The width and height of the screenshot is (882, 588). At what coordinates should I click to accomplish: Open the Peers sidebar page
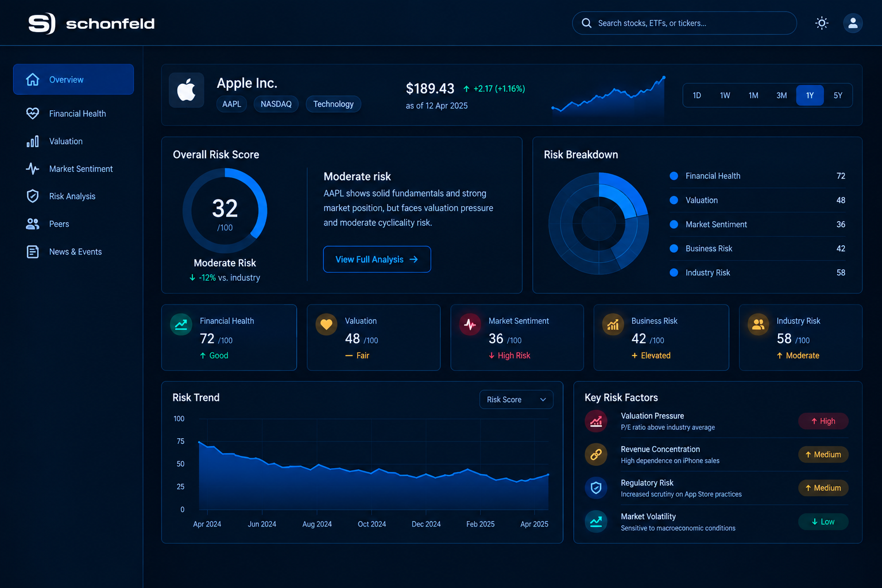73,224
